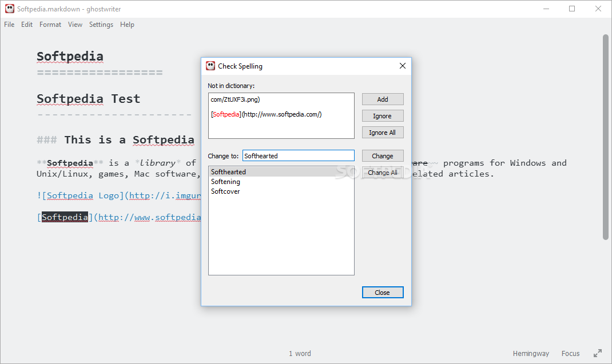The height and width of the screenshot is (364, 612).
Task: Select the Softcover suggestion
Action: [x=281, y=191]
